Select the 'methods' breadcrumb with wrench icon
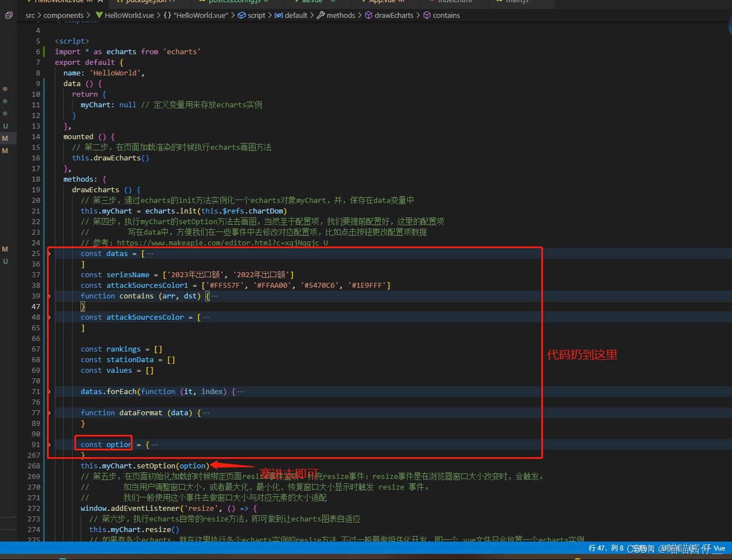The image size is (732, 560). point(336,16)
